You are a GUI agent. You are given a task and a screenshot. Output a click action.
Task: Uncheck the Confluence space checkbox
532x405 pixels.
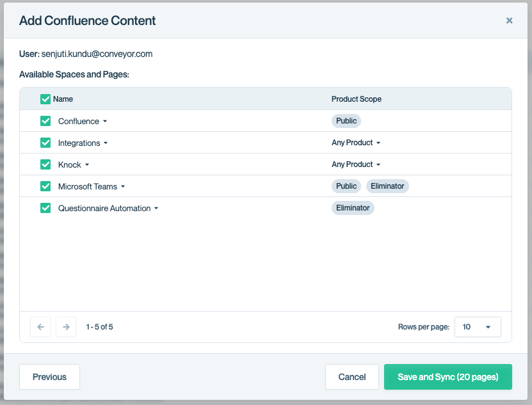click(x=45, y=121)
